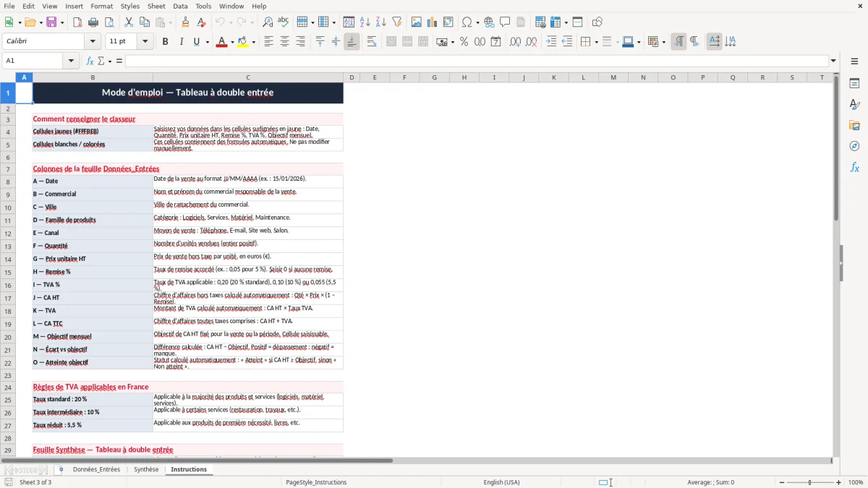Open Underline style dropdown arrow

[207, 42]
